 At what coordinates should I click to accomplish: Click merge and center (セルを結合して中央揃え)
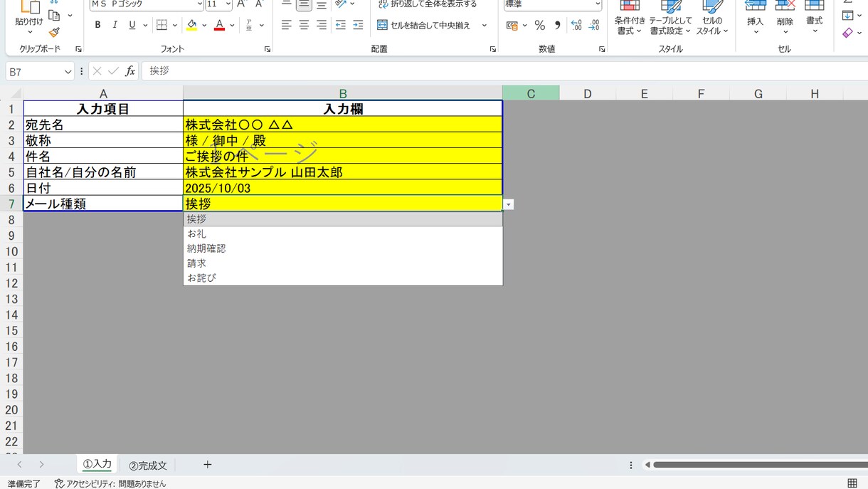[x=423, y=25]
